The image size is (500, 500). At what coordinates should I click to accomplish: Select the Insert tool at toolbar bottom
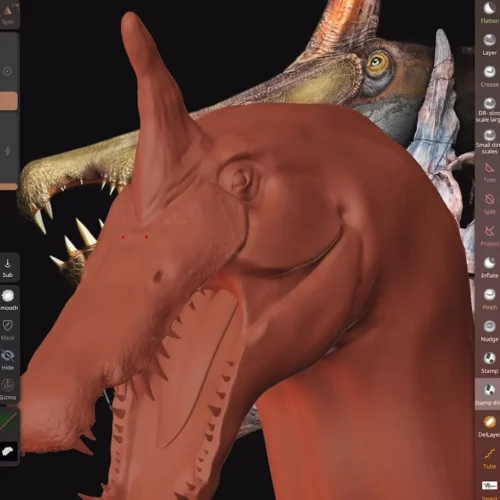point(489,490)
